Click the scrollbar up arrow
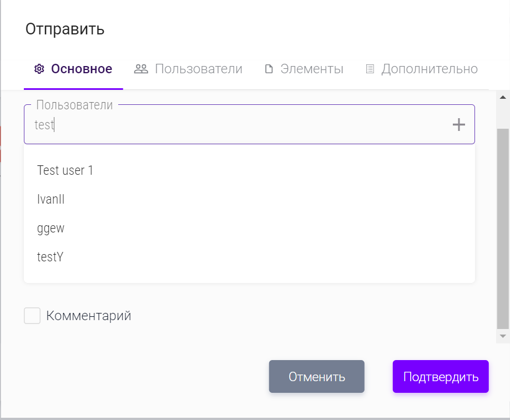The height and width of the screenshot is (420, 510). point(503,97)
